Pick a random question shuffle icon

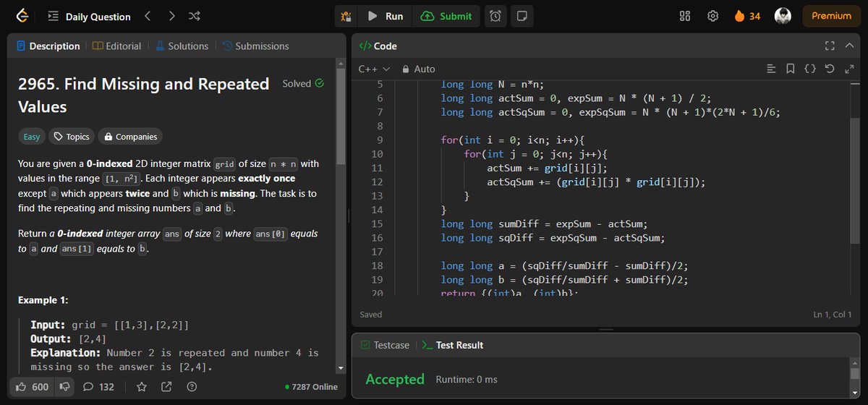(x=195, y=16)
